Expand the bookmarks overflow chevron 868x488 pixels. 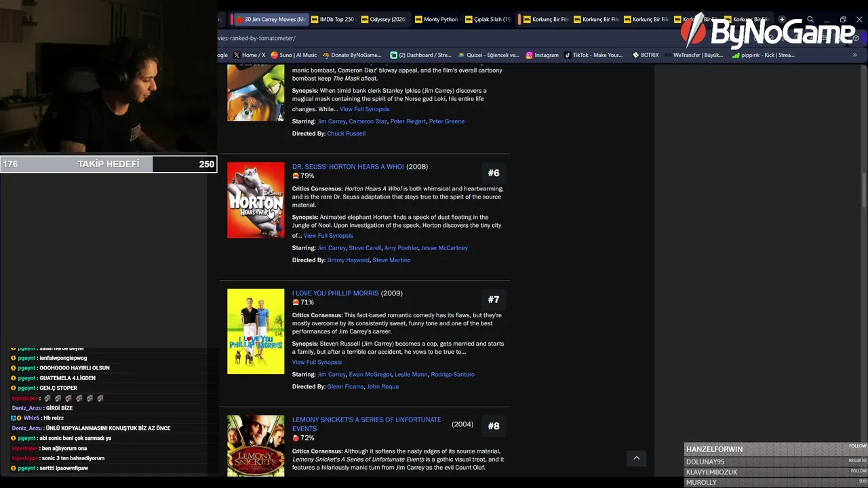[856, 55]
